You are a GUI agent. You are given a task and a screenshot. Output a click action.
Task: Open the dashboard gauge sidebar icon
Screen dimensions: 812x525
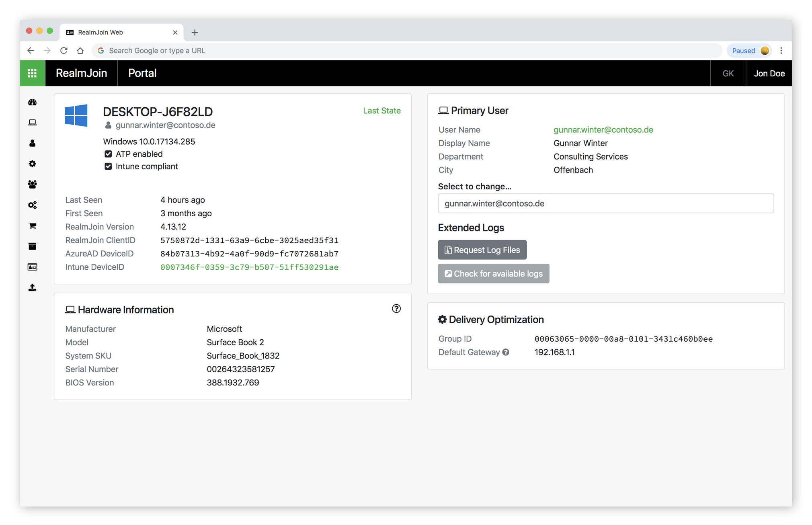tap(33, 102)
